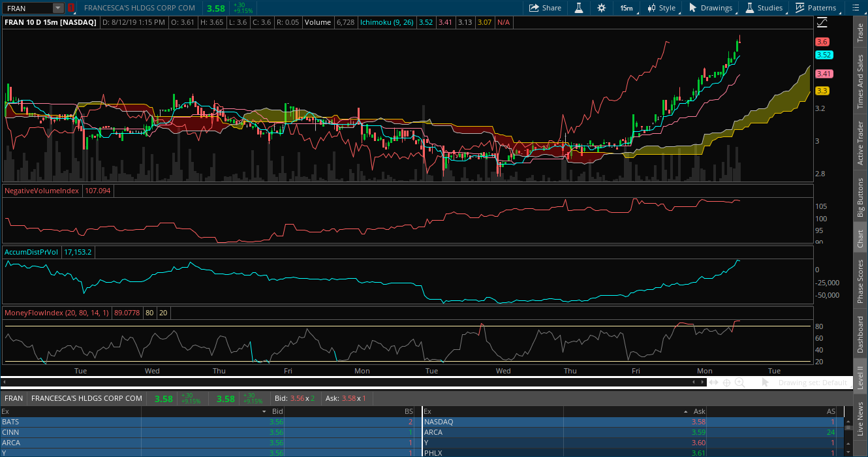Image resolution: width=868 pixels, height=457 pixels.
Task: Click the Studies button
Action: (764, 8)
